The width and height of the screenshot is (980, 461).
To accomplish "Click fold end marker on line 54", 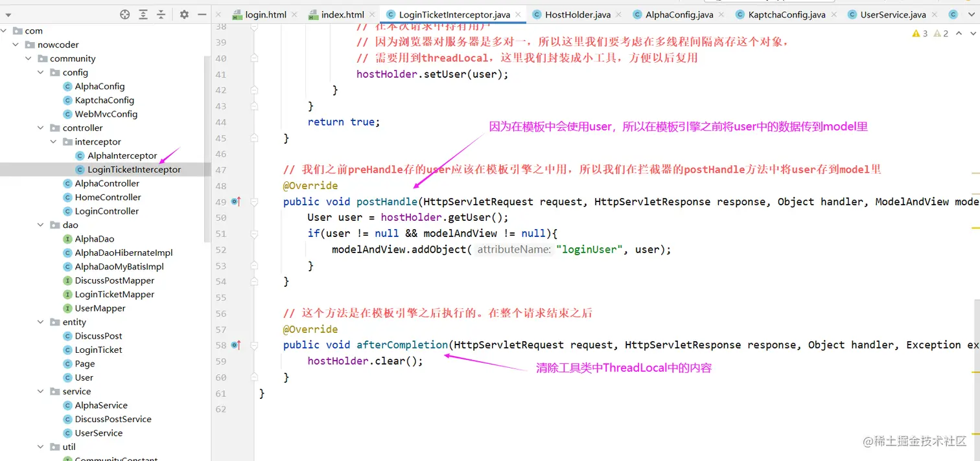I will click(x=254, y=282).
